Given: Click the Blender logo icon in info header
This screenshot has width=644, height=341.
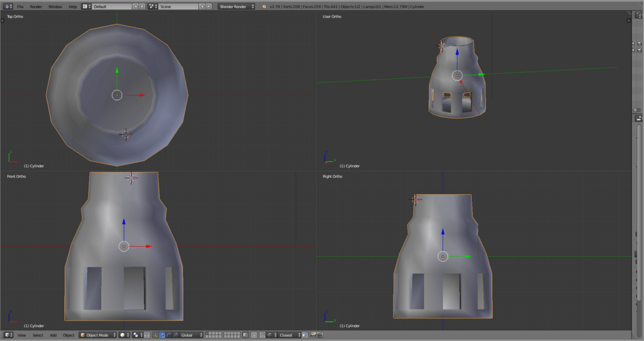Looking at the screenshot, I should [x=264, y=7].
